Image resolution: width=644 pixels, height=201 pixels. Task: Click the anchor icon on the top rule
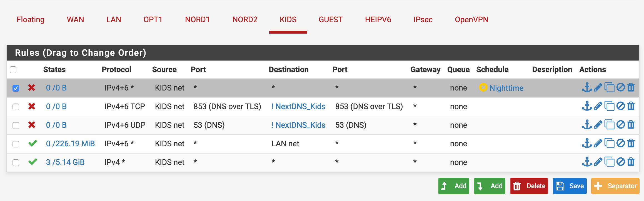tap(586, 87)
